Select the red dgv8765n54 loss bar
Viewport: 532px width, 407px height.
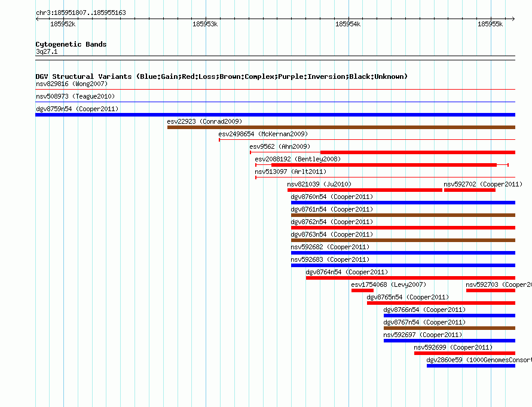pos(441,303)
